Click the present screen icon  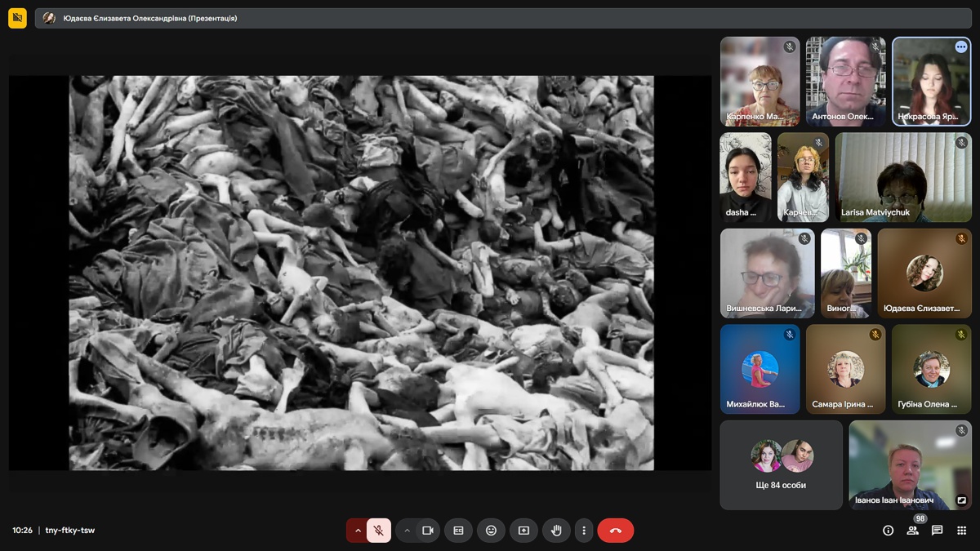(523, 531)
